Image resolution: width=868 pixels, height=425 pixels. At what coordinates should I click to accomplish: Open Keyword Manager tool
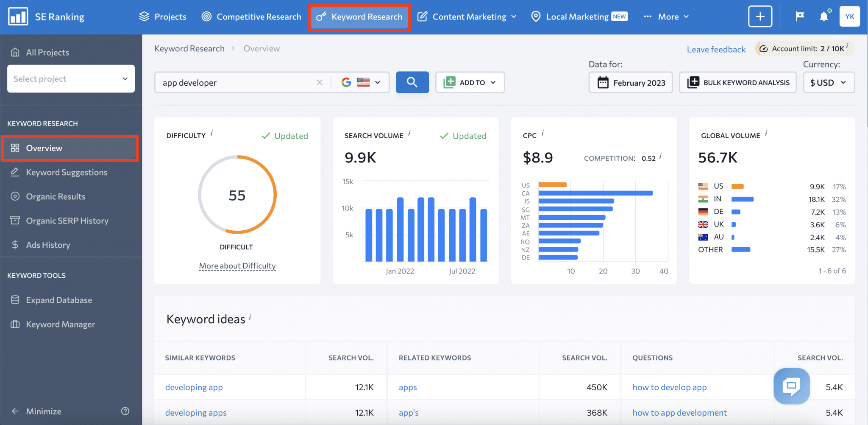61,324
